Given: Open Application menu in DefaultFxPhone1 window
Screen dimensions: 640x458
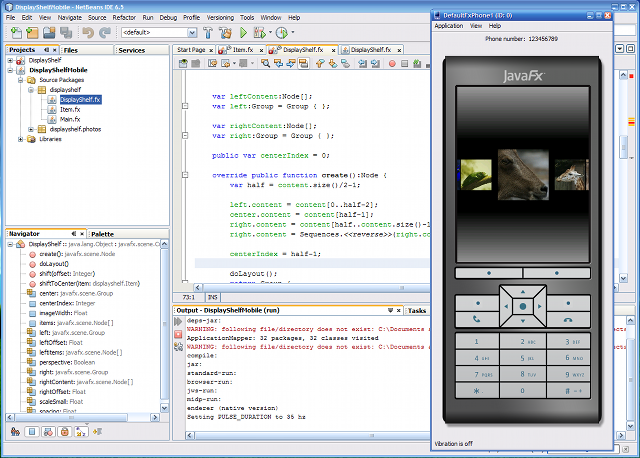Looking at the screenshot, I should (449, 26).
